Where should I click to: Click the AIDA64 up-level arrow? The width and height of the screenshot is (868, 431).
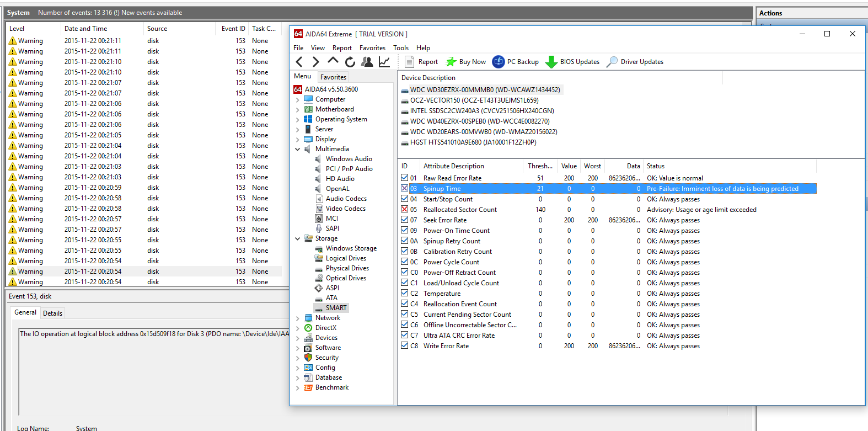coord(333,61)
